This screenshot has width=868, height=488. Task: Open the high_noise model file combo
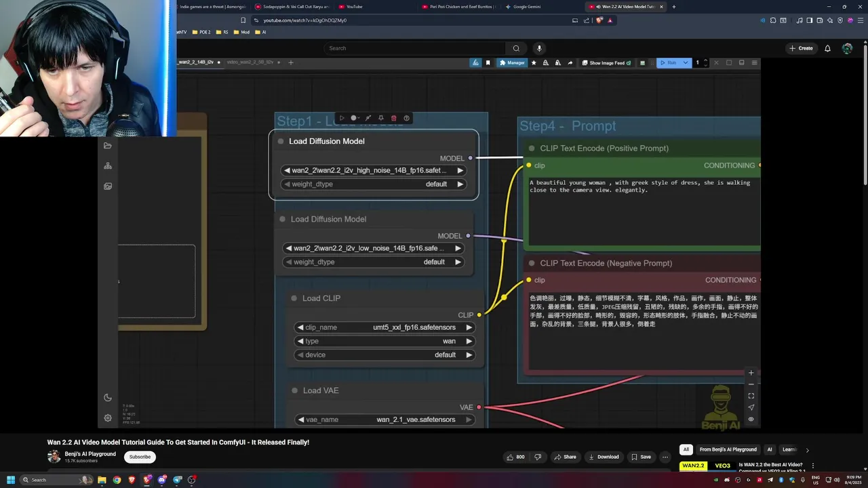pyautogui.click(x=374, y=171)
